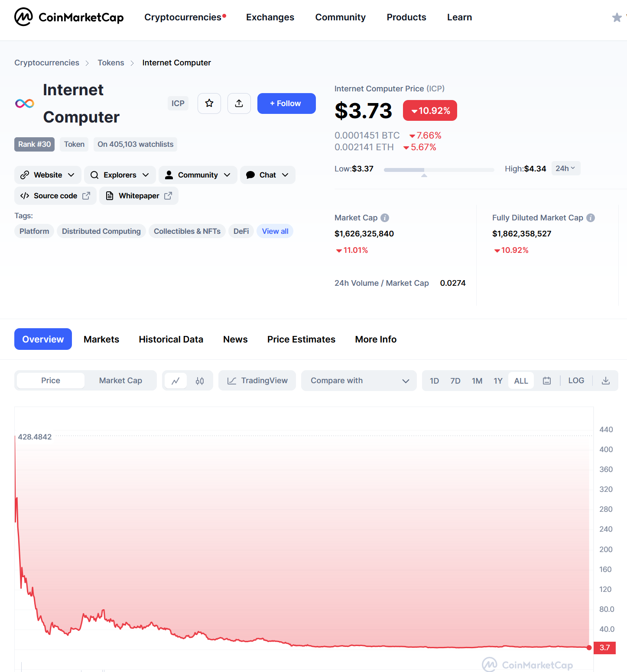Open TradingView chart mode

[x=257, y=381]
